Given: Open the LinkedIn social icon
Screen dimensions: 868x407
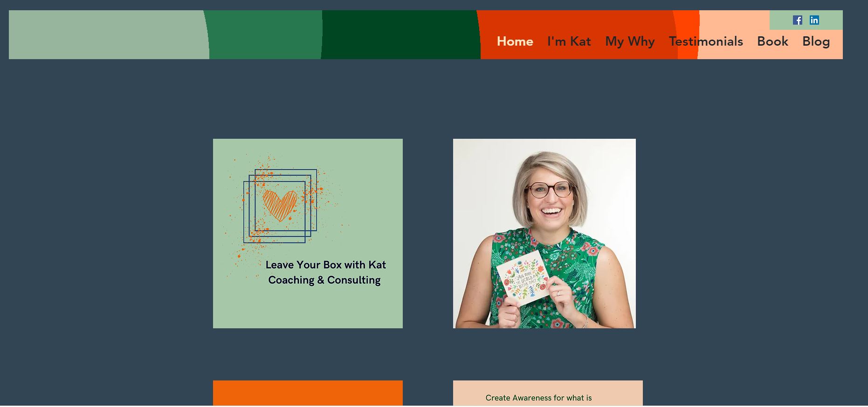Looking at the screenshot, I should click(x=814, y=20).
